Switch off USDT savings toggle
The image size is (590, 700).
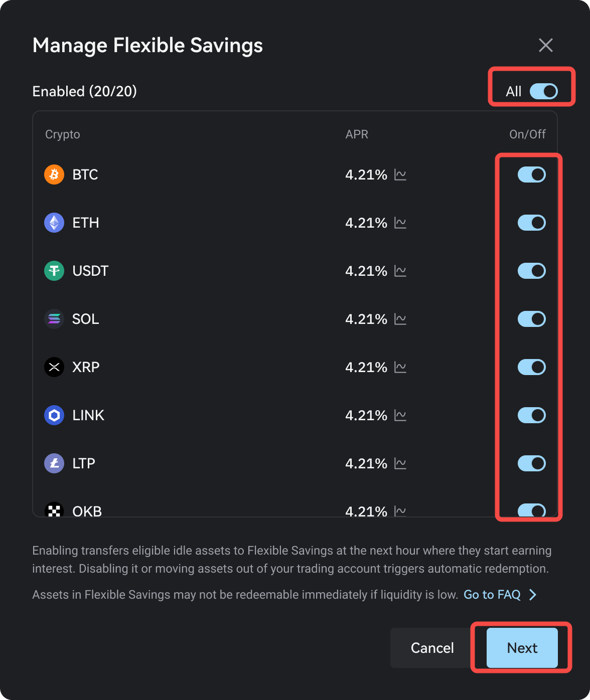(x=532, y=271)
